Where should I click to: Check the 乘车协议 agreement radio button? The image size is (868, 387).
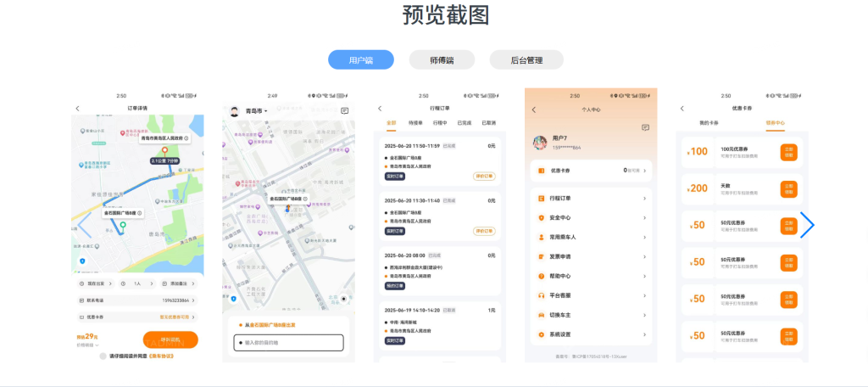coord(103,356)
